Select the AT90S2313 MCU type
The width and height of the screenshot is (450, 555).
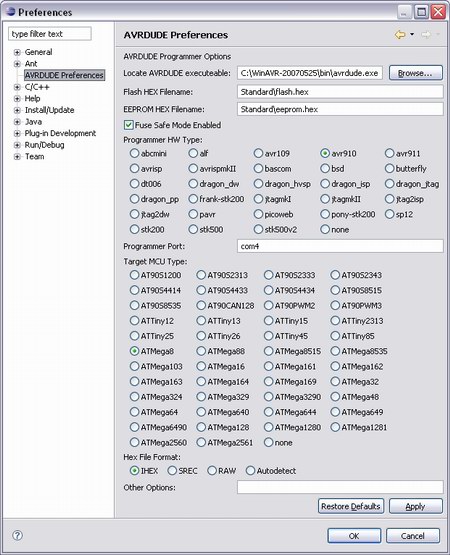pos(201,275)
